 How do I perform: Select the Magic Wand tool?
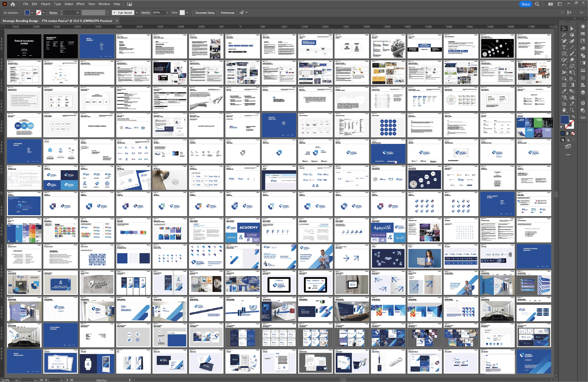564,35
